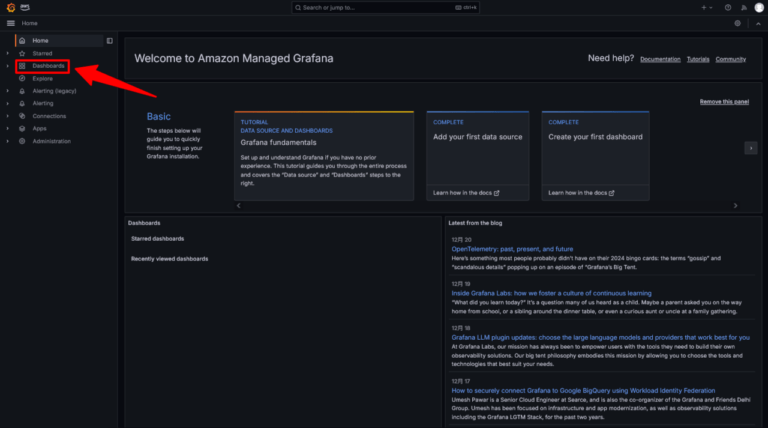Open the Grafana fundamentals tutorial card

click(x=324, y=156)
